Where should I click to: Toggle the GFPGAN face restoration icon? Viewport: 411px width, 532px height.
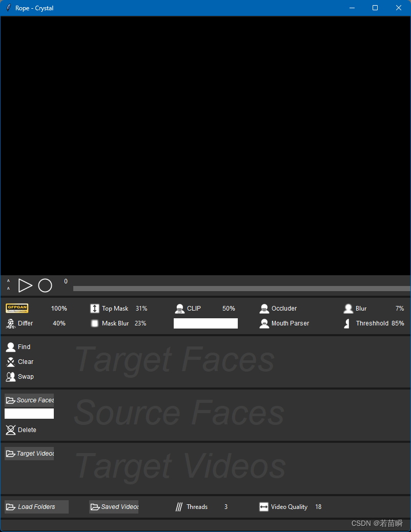tap(17, 309)
